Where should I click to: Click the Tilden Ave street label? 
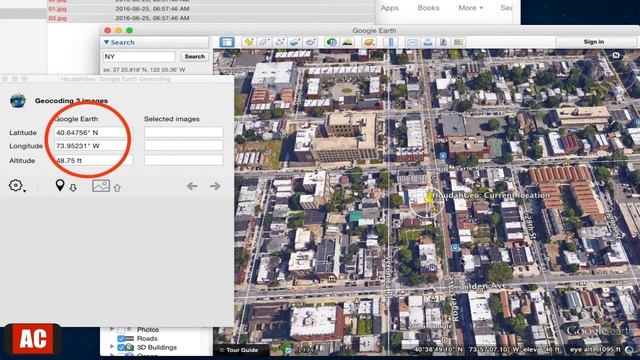[x=484, y=286]
